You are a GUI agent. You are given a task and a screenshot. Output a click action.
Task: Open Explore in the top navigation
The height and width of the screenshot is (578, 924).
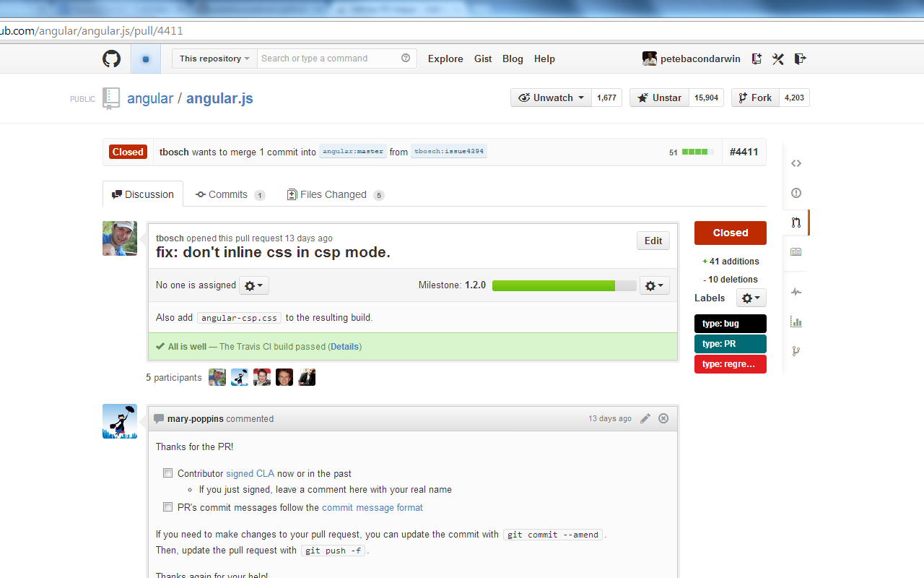[445, 59]
